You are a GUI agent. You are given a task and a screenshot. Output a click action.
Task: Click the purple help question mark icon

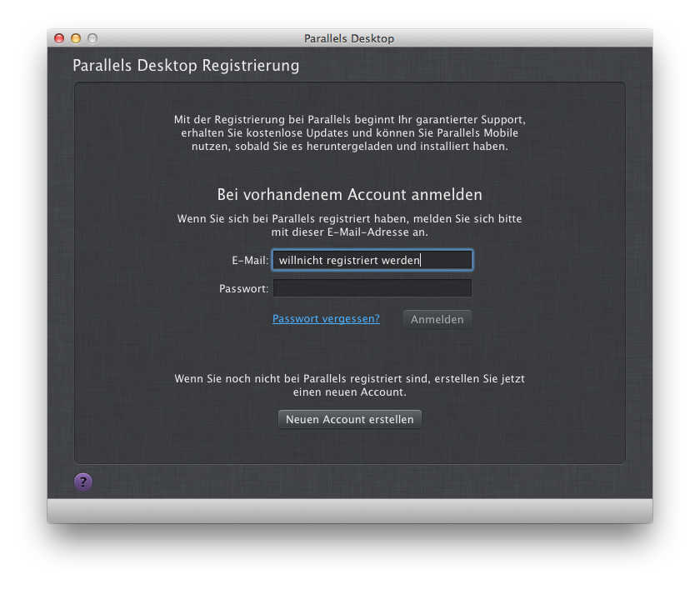[83, 482]
